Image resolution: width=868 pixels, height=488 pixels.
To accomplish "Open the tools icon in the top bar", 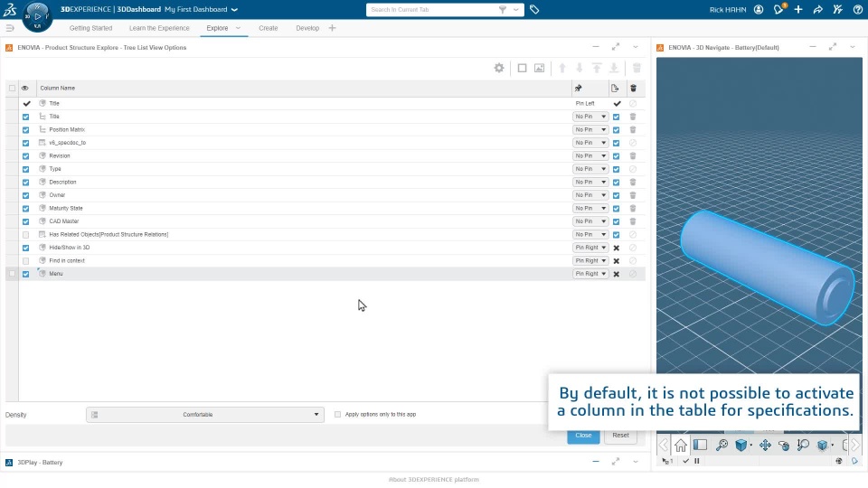I will 837,9.
